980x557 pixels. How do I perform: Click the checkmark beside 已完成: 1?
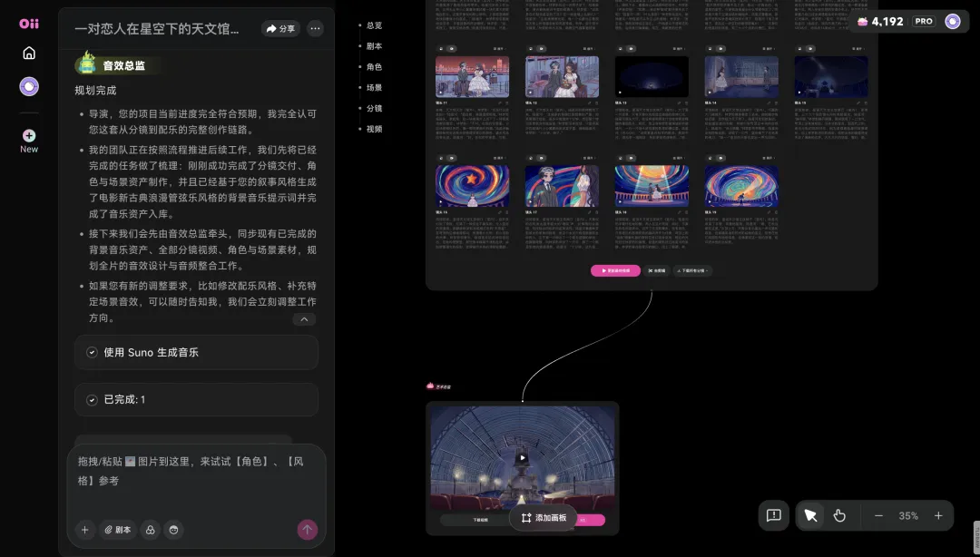click(x=92, y=400)
